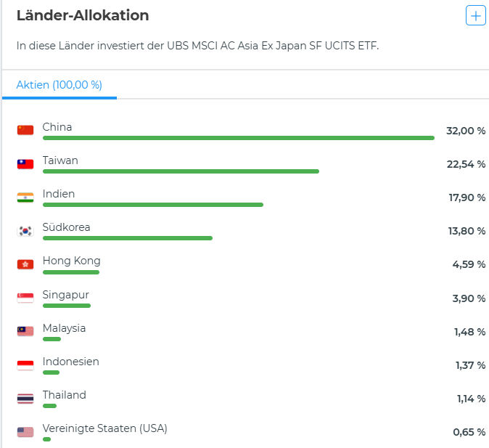Select the Aktien (100,00 %) tab
Screen dimensions: 489x448
click(x=59, y=85)
